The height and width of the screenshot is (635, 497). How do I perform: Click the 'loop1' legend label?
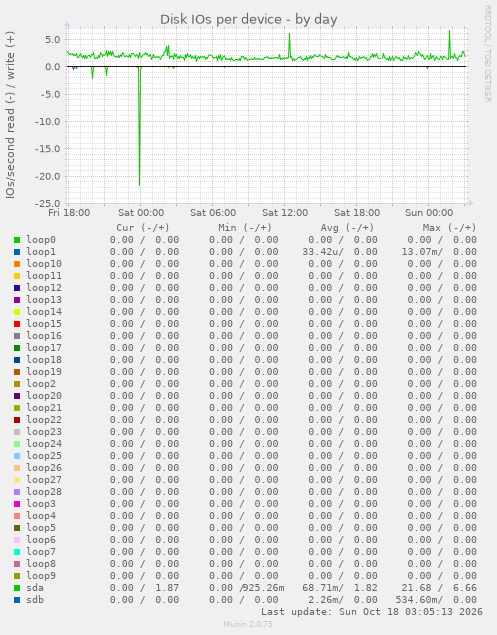(41, 252)
